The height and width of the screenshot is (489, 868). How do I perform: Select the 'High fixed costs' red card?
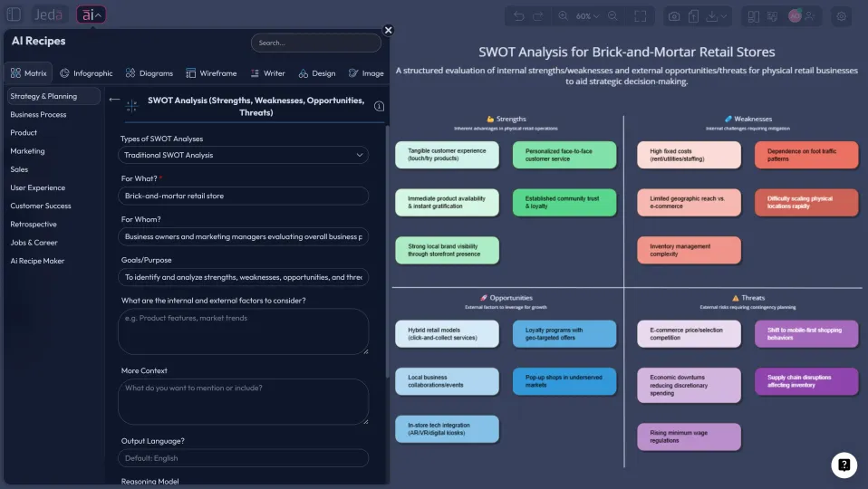point(689,155)
